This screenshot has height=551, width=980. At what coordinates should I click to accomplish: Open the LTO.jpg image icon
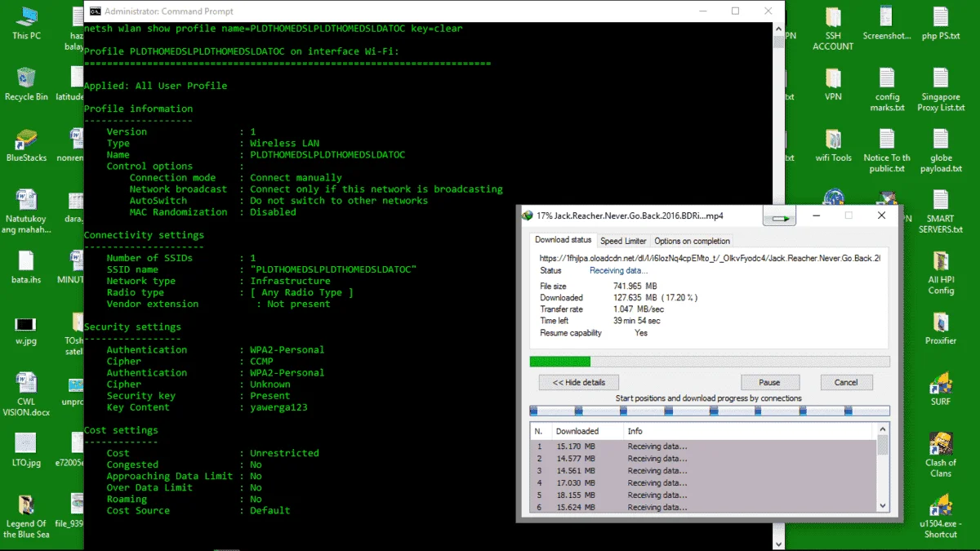point(26,450)
